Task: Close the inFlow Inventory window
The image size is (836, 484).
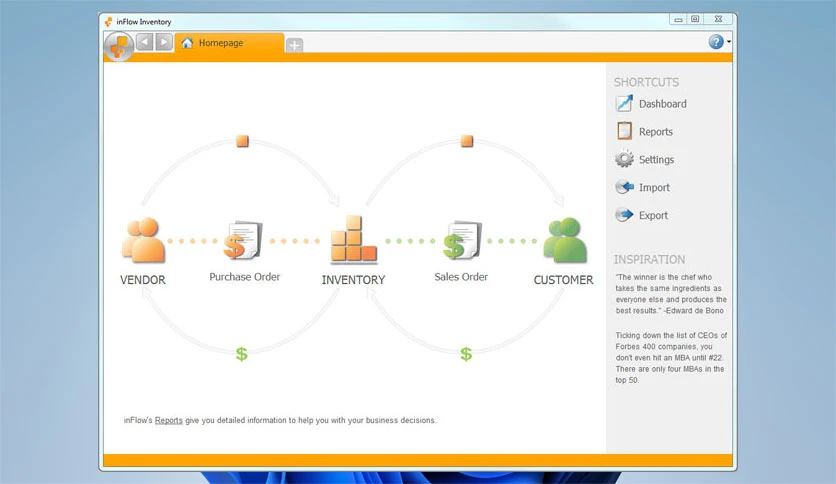Action: click(718, 19)
